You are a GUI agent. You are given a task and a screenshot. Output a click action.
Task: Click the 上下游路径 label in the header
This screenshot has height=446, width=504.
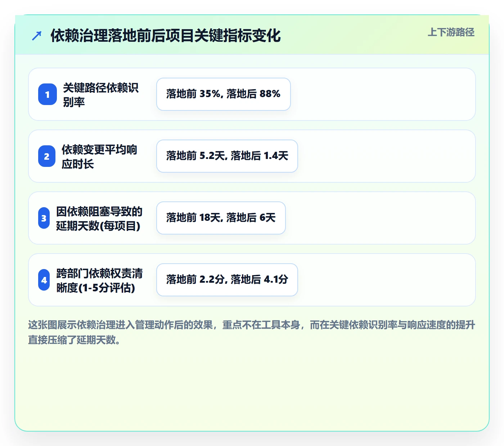451,32
